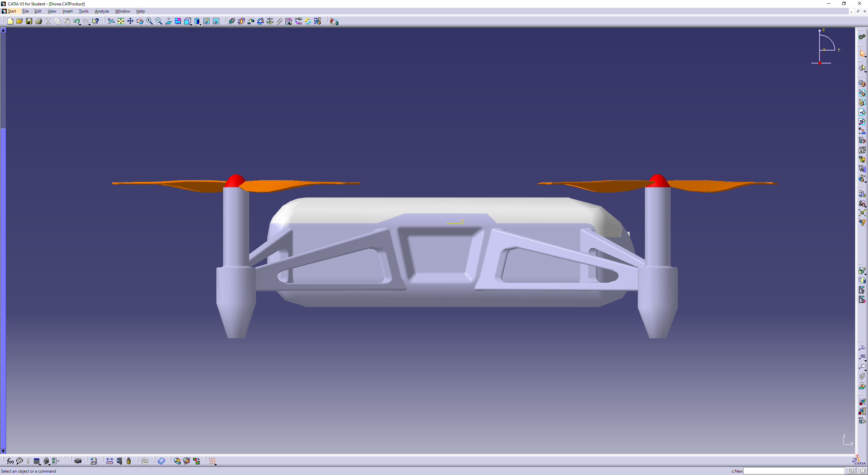Image resolution: width=868 pixels, height=475 pixels.
Task: Click the Measure Between ruler icon
Action: [x=110, y=461]
